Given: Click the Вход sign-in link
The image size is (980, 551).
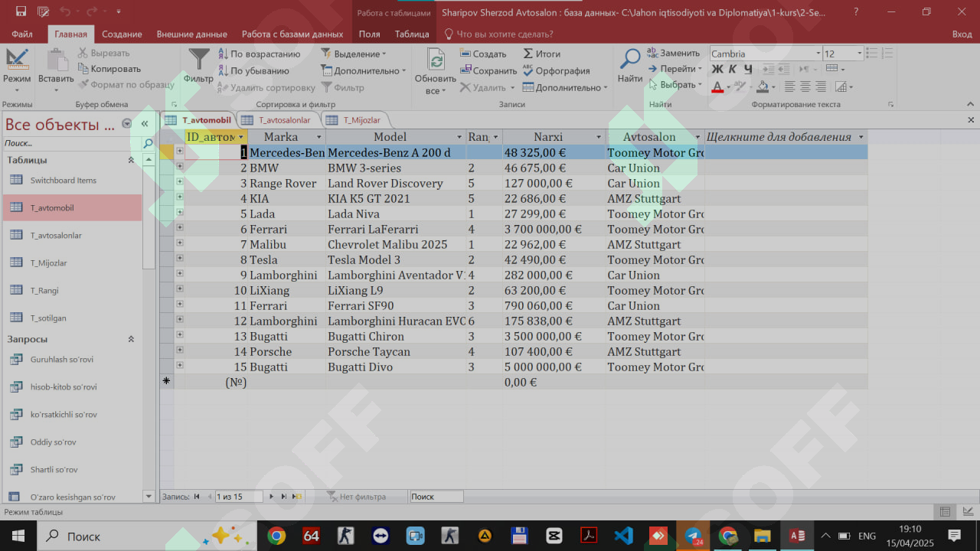Looking at the screenshot, I should 962,34.
